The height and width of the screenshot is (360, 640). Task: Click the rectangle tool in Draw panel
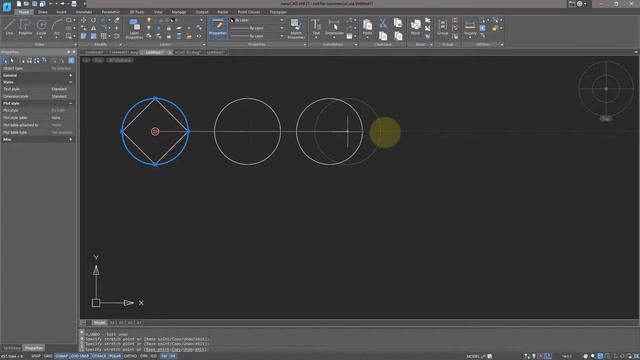[69, 20]
